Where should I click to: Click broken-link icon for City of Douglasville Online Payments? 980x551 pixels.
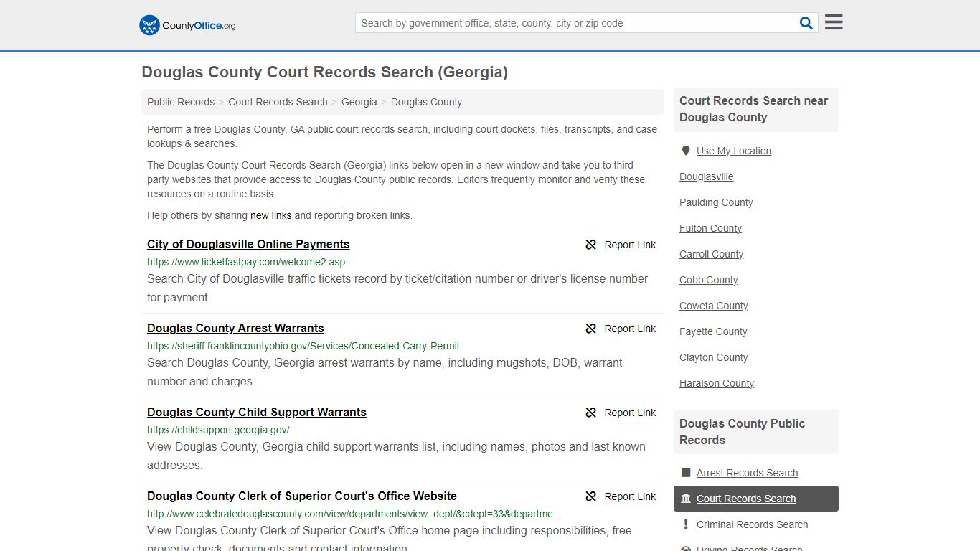(x=591, y=245)
